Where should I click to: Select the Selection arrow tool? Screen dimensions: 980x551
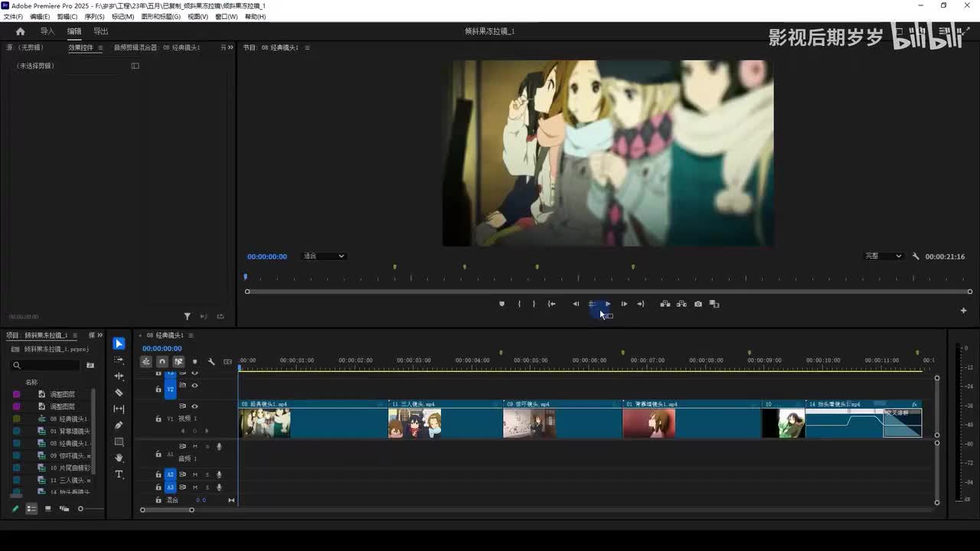click(x=119, y=344)
